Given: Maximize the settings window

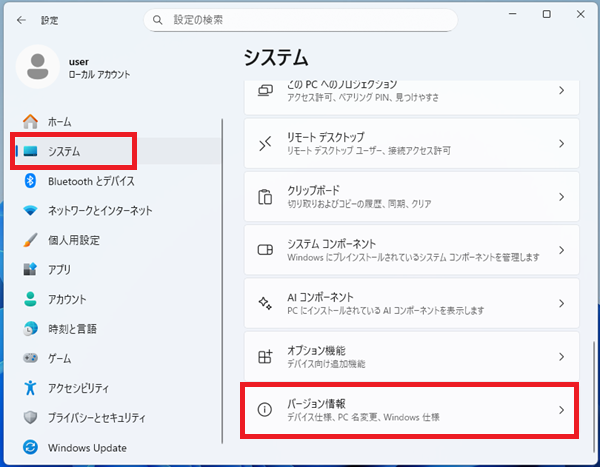Looking at the screenshot, I should click(546, 14).
